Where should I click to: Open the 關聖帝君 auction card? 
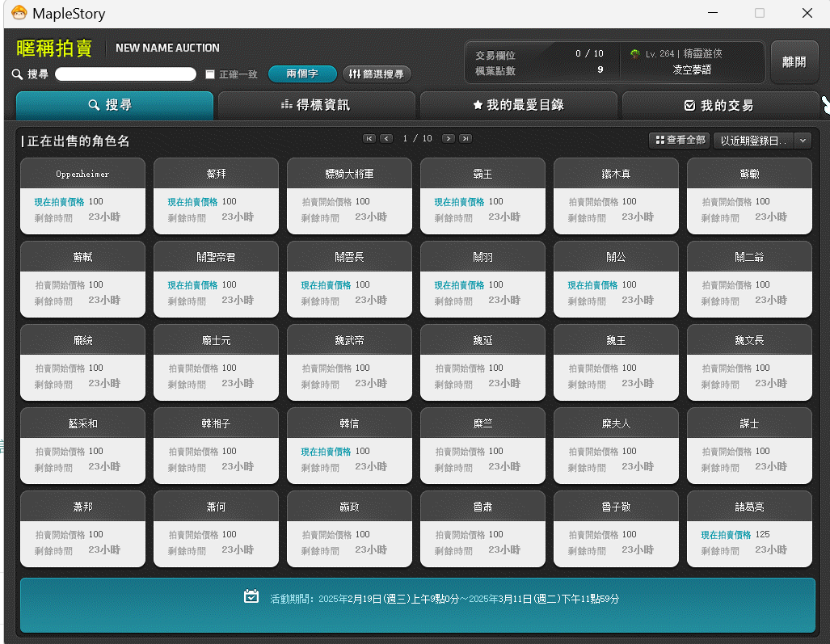tap(216, 280)
